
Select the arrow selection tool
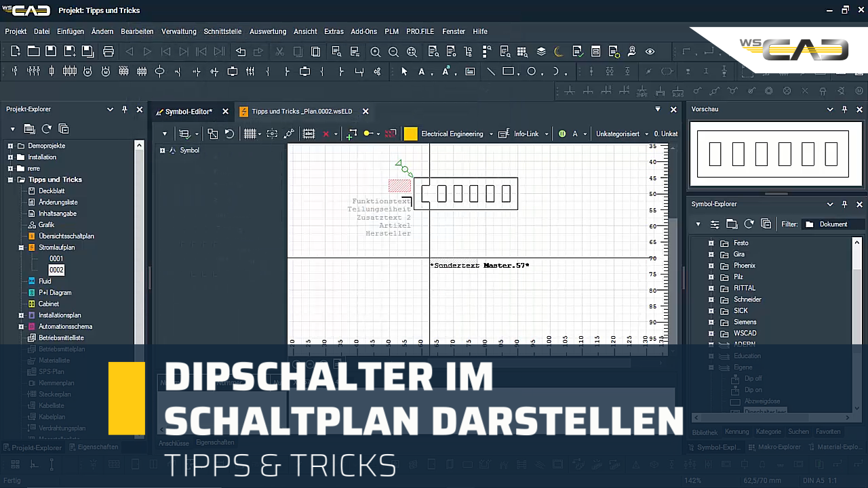point(405,71)
